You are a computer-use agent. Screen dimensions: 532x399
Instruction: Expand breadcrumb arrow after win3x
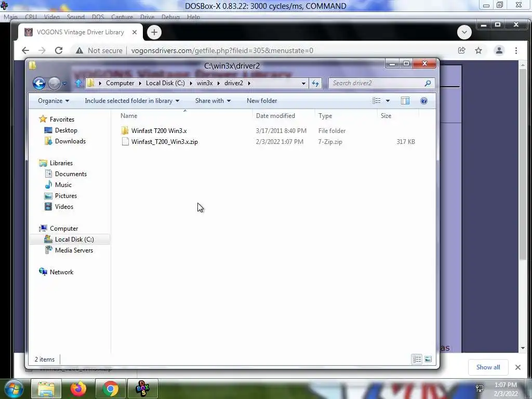coord(219,83)
